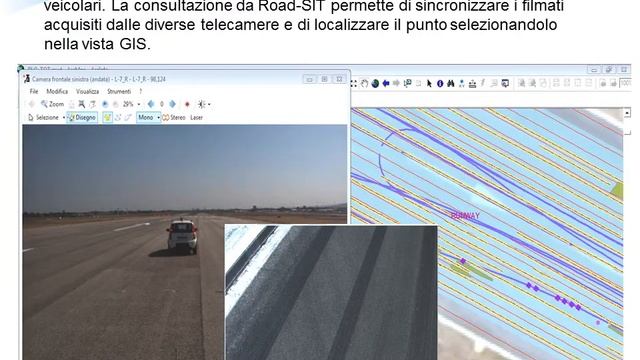Click the scale input field in GIS toolbar

pos(626,84)
